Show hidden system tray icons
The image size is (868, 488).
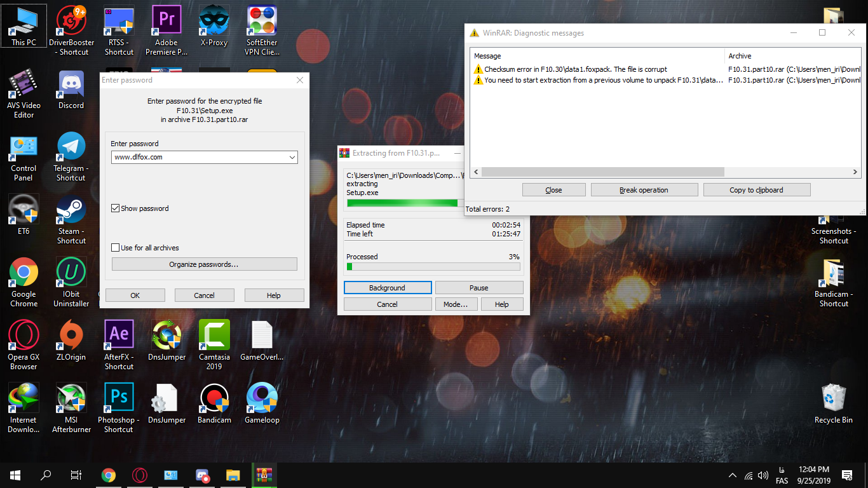pyautogui.click(x=733, y=475)
